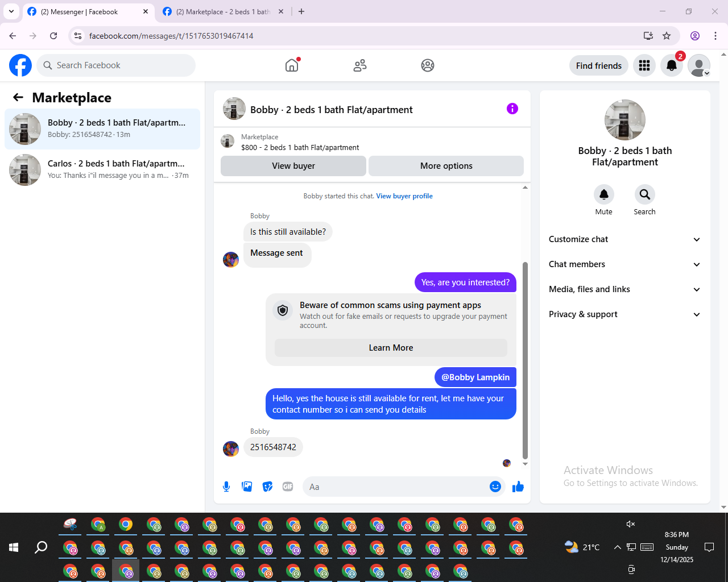The image size is (728, 582).
Task: Click the shield icon in scam warning
Action: (283, 310)
